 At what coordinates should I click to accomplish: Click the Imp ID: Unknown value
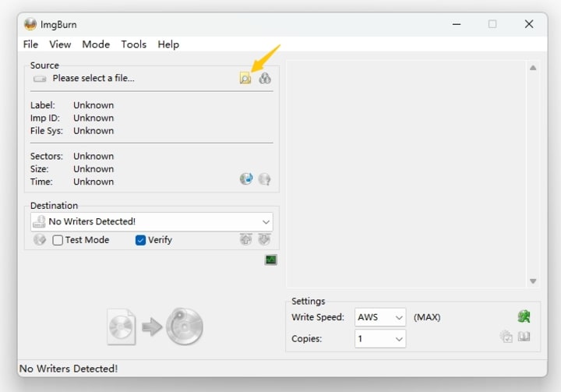pyautogui.click(x=93, y=118)
